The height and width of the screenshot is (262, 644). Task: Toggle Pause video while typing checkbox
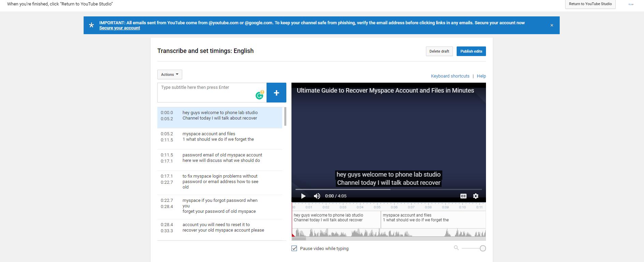click(294, 248)
